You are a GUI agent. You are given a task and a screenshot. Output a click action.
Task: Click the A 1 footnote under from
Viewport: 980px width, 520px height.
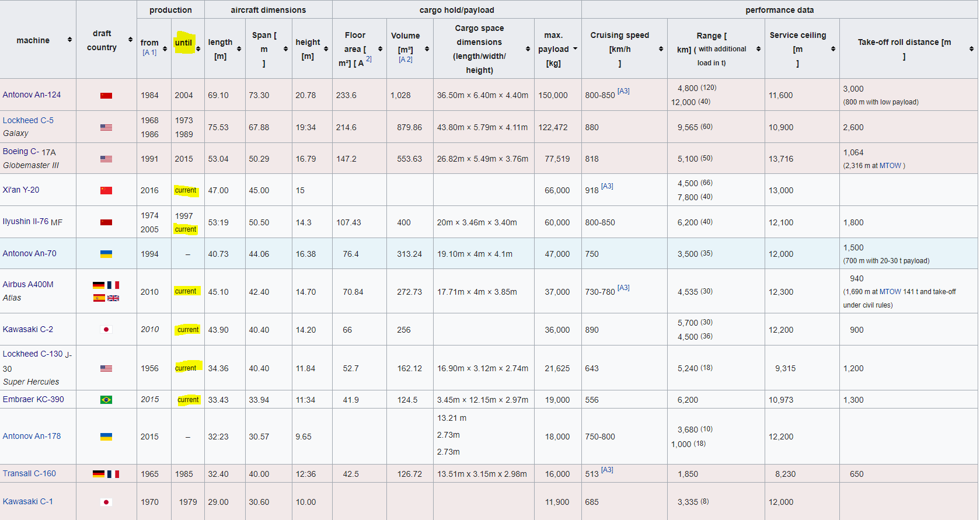pyautogui.click(x=149, y=53)
